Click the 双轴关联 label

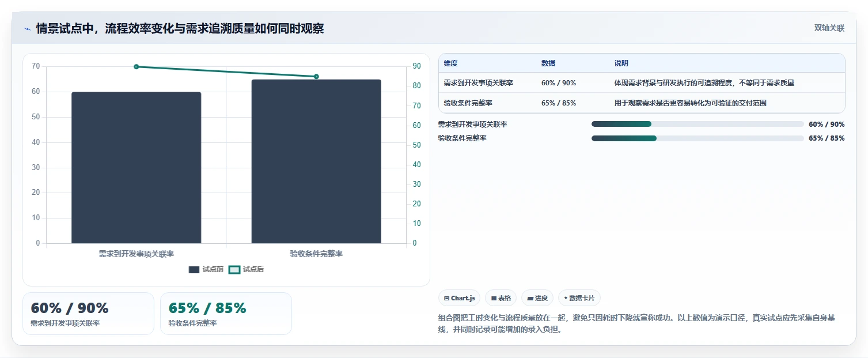point(829,28)
